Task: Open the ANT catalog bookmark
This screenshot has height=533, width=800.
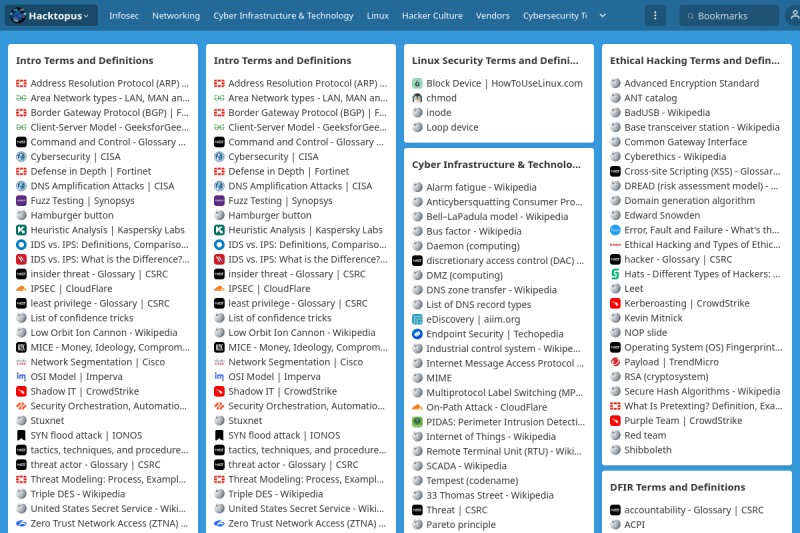Action: [x=651, y=98]
